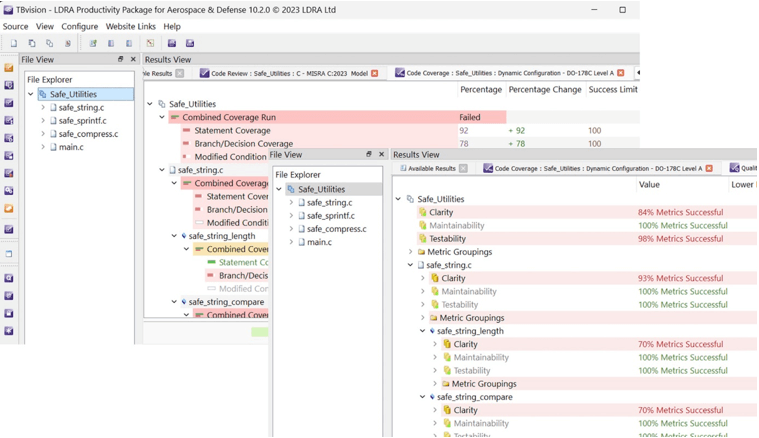The width and height of the screenshot is (759, 438).
Task: Open the Help menu
Action: [x=172, y=27]
